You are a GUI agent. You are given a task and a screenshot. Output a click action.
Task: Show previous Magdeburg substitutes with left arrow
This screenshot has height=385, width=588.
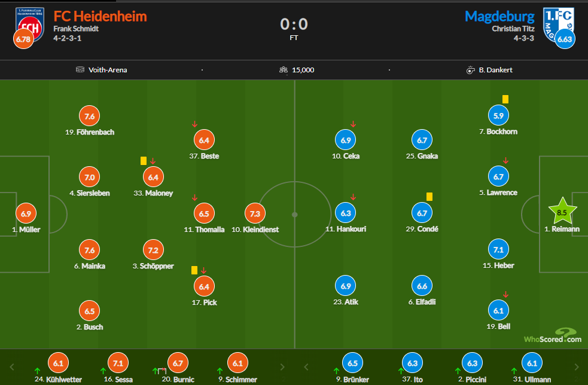[x=305, y=366]
